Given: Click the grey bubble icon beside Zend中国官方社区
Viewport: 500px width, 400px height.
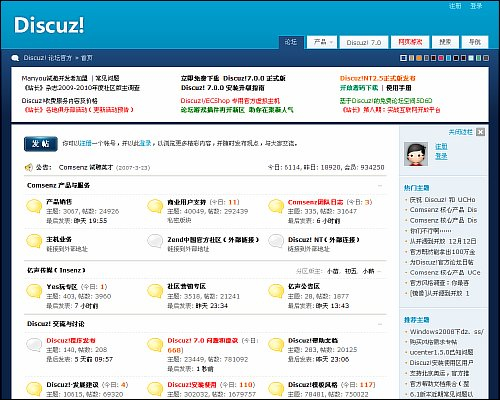Looking at the screenshot, I should pos(155,241).
